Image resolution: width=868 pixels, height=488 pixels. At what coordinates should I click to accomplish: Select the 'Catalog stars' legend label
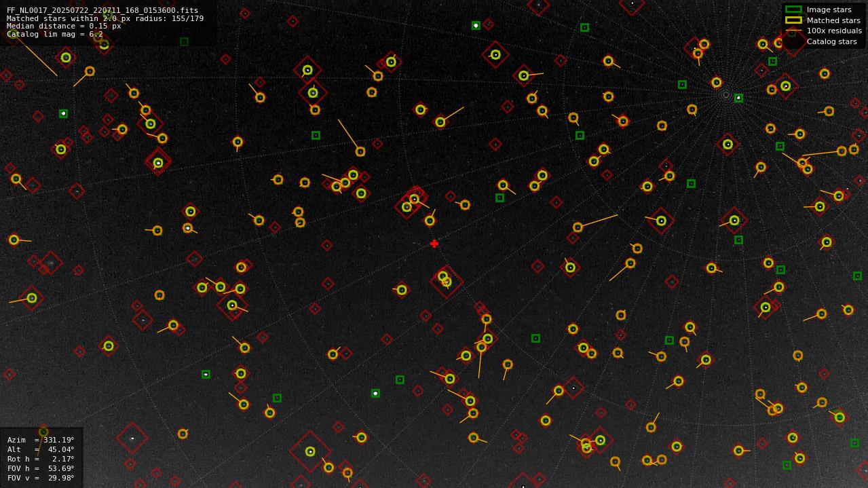coord(831,41)
